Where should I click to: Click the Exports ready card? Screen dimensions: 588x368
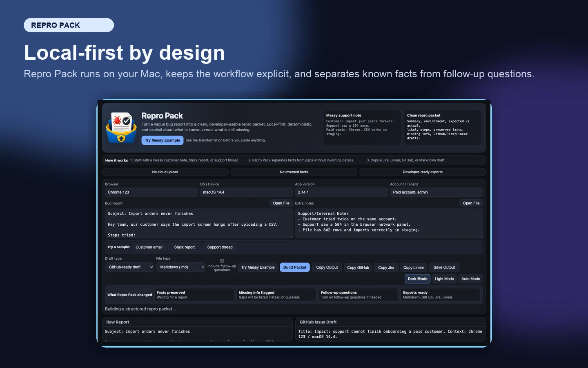tap(441, 295)
